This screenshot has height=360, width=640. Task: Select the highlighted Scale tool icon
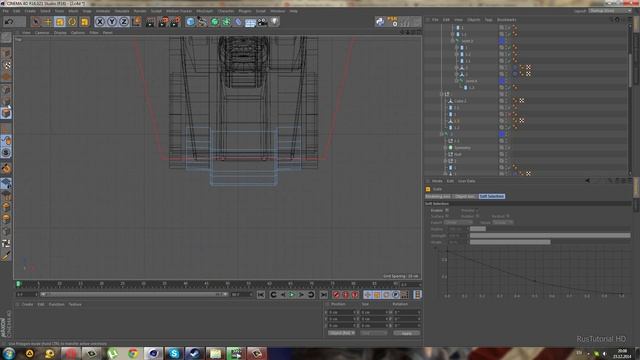(x=60, y=22)
